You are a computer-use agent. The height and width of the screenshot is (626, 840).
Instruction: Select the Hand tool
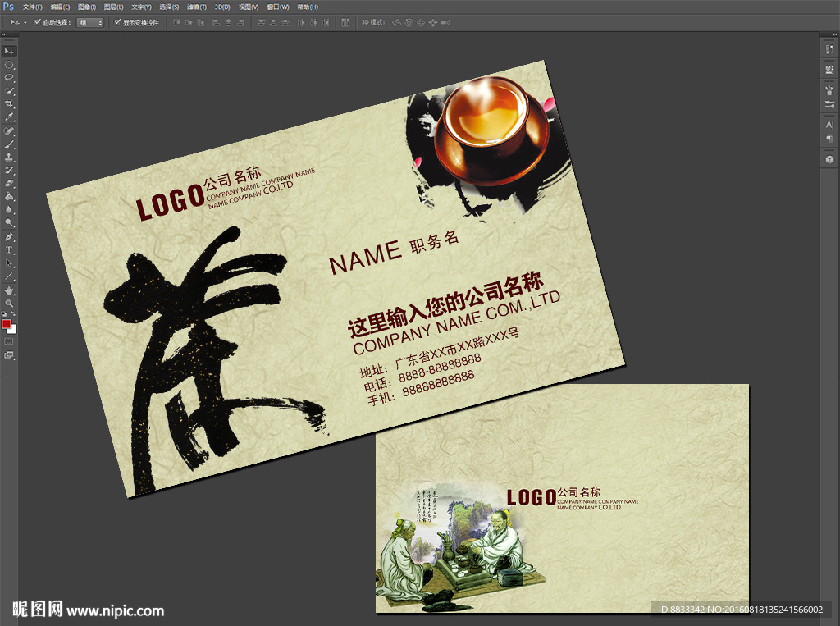click(x=9, y=290)
